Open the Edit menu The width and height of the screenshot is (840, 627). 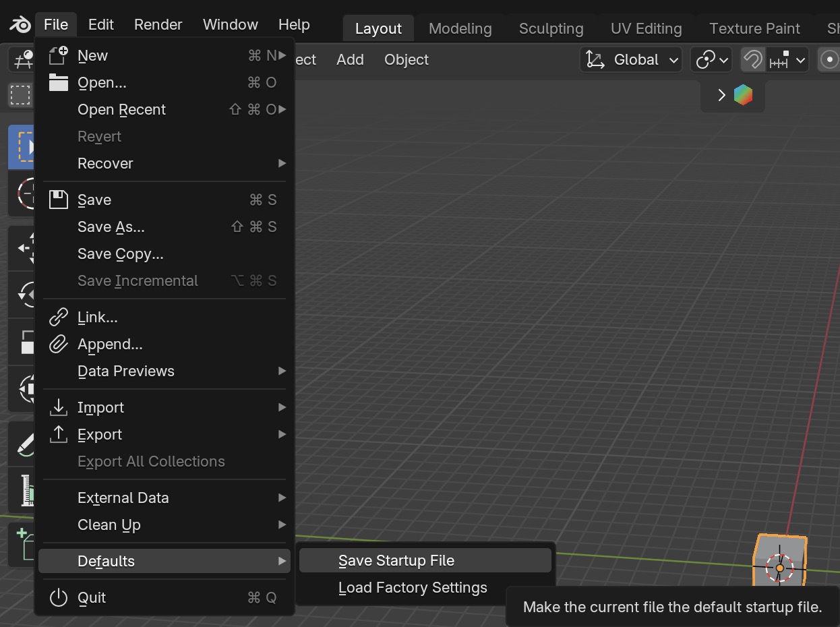(x=101, y=25)
